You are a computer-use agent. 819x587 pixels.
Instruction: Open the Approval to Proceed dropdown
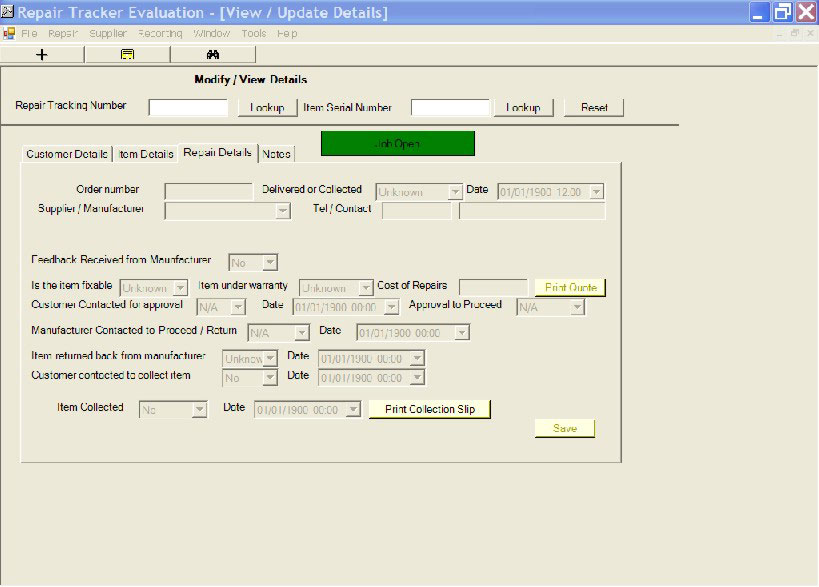(577, 307)
